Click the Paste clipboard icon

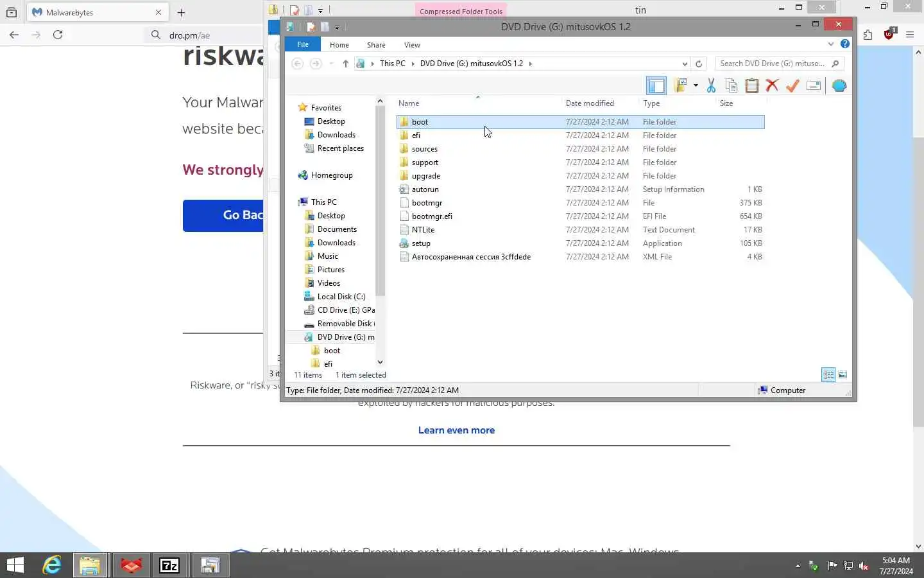[x=751, y=85]
